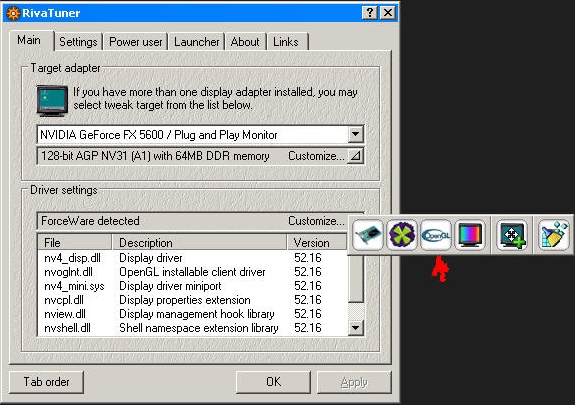Open the Power user tab
Viewport: 575px width, 405px height.
point(136,42)
